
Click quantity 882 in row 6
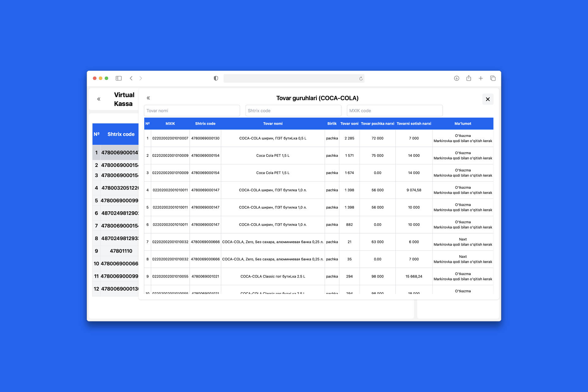(x=349, y=224)
